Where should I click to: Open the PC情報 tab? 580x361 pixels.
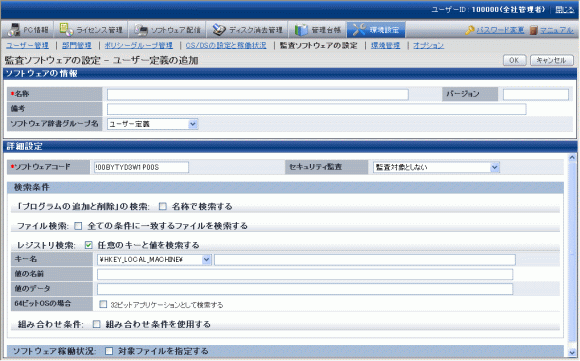27,30
